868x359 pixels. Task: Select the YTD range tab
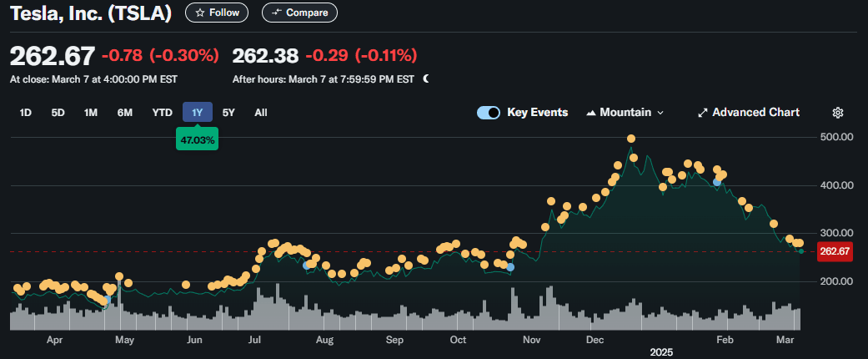tap(163, 113)
